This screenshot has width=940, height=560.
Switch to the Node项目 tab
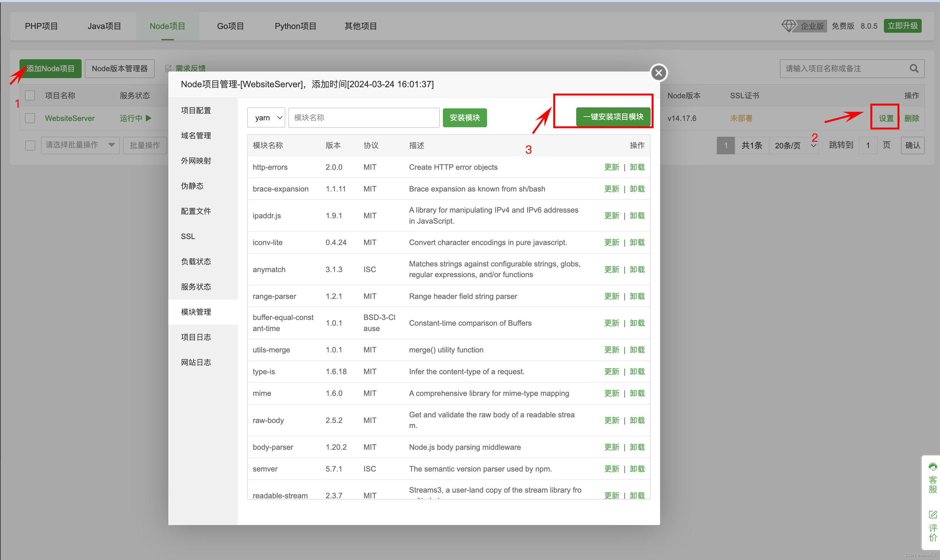(x=167, y=26)
